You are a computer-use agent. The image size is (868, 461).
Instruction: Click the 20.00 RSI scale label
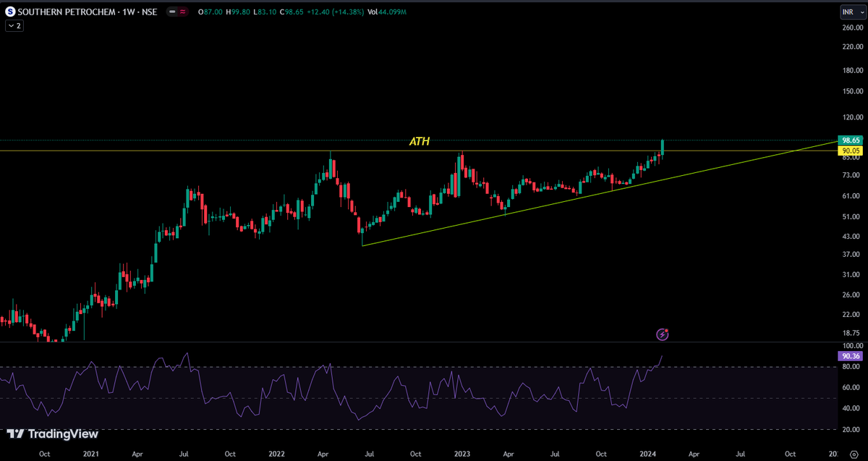(852, 430)
